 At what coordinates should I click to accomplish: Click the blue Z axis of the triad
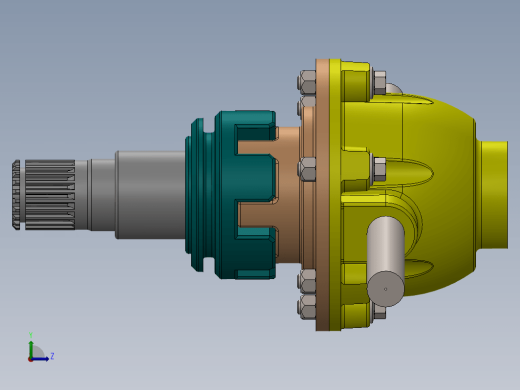40,359
